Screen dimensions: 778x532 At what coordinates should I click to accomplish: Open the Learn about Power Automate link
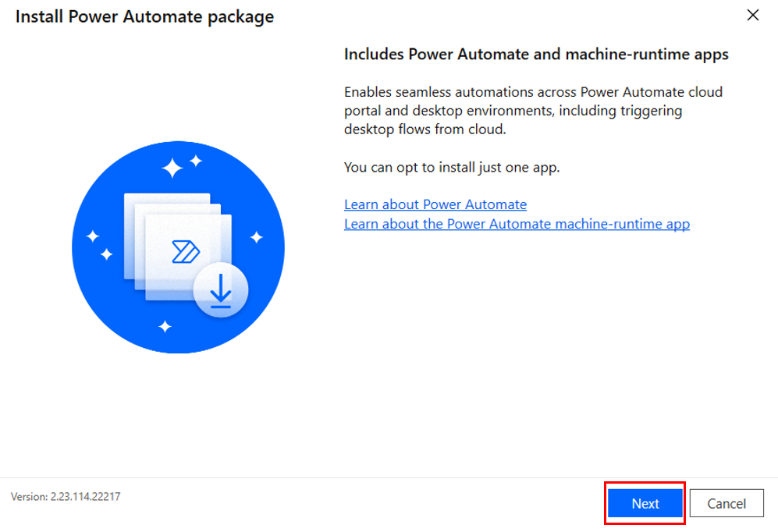(x=435, y=204)
